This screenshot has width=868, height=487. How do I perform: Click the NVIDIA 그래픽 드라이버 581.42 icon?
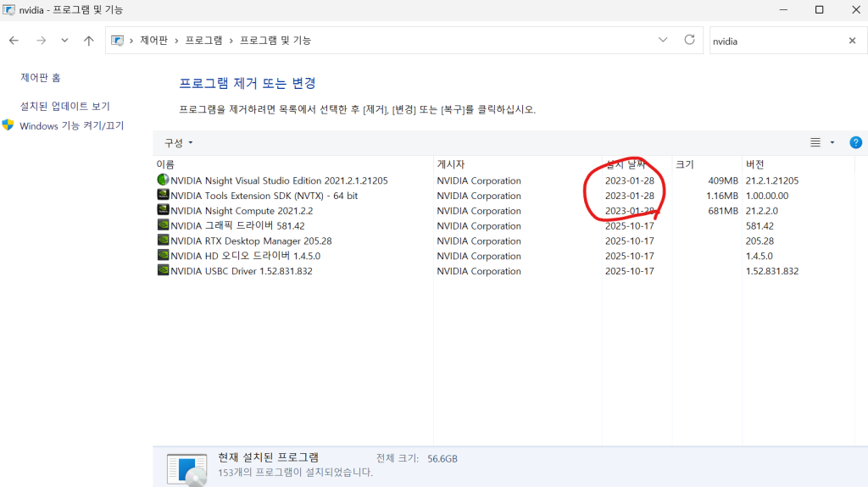coord(163,226)
